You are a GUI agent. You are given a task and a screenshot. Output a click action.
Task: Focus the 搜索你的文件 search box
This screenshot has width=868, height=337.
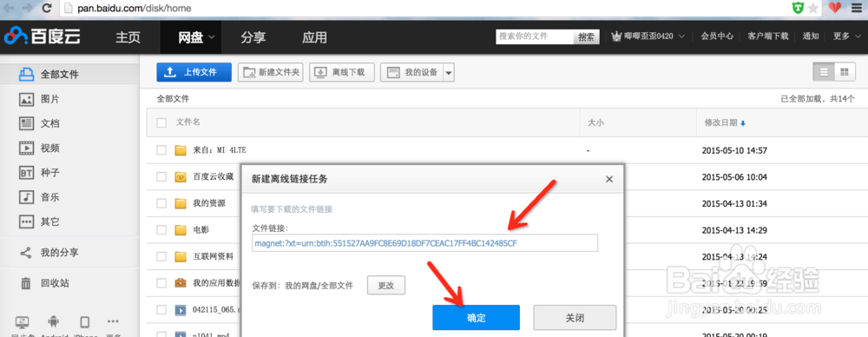(x=535, y=36)
